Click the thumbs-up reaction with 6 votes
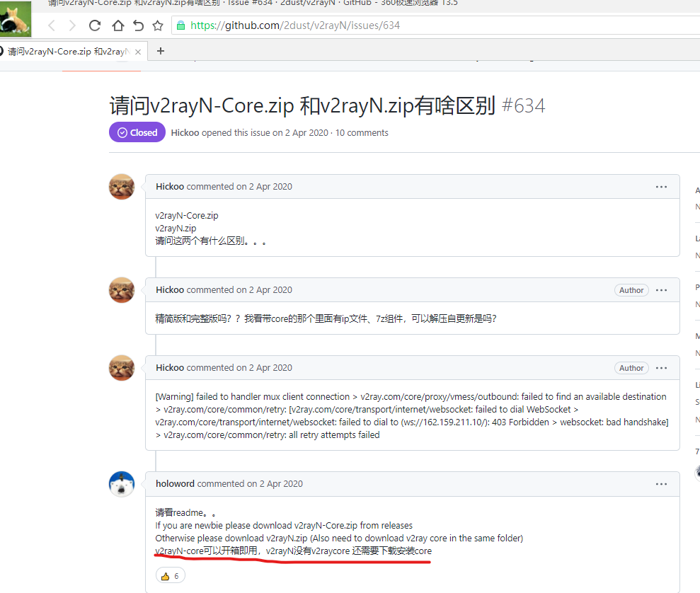 coord(170,576)
